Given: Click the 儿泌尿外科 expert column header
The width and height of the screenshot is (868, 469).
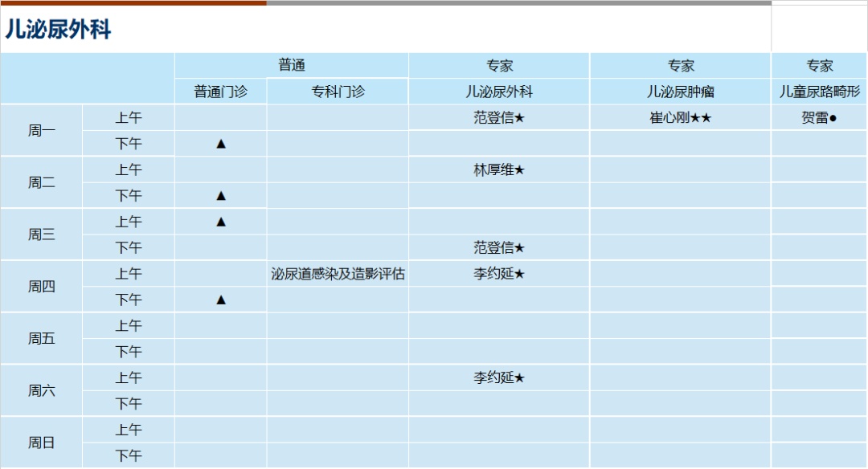Looking at the screenshot, I should [499, 92].
